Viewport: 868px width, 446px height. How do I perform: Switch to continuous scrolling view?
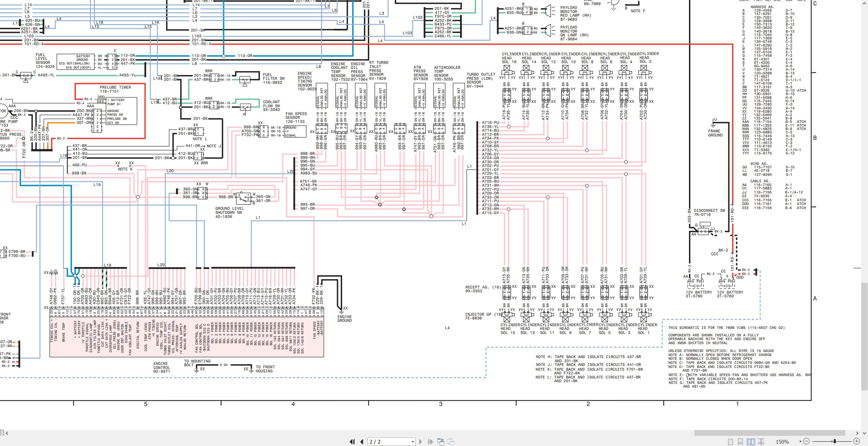741,442
